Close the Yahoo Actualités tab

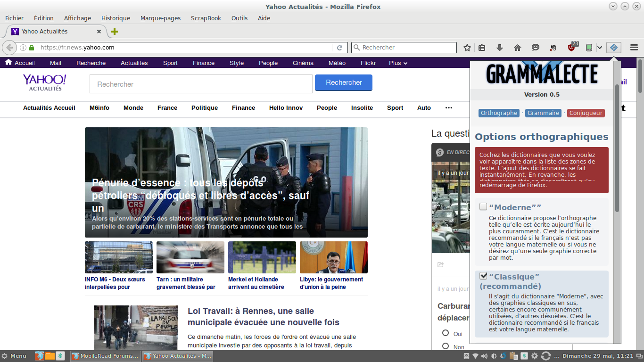pyautogui.click(x=99, y=32)
